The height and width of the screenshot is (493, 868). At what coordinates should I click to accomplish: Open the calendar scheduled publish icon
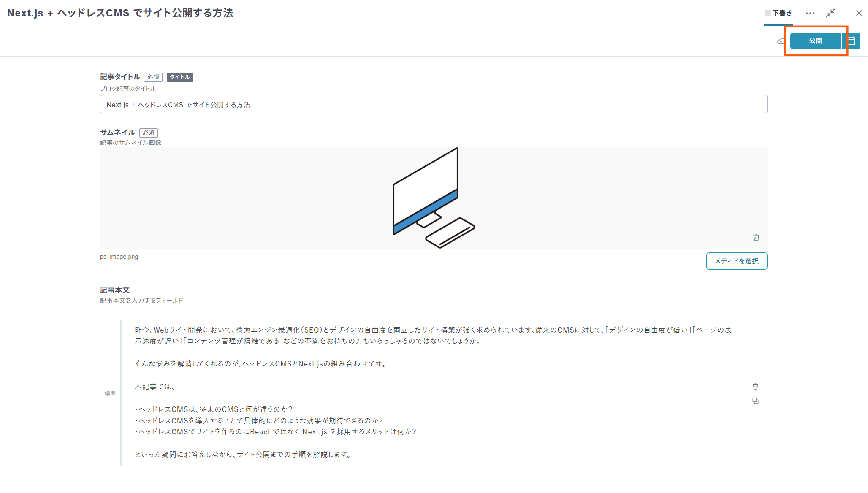852,41
